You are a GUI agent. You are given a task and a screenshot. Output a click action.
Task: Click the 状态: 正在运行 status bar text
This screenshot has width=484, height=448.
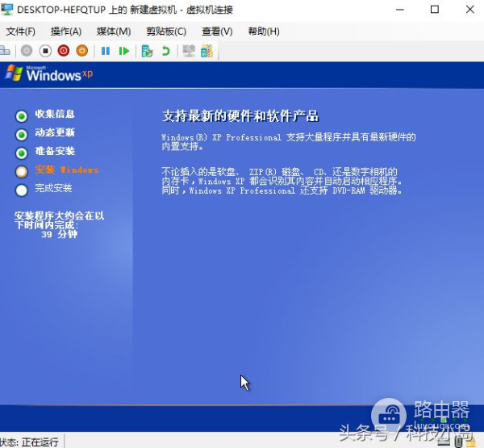29,442
